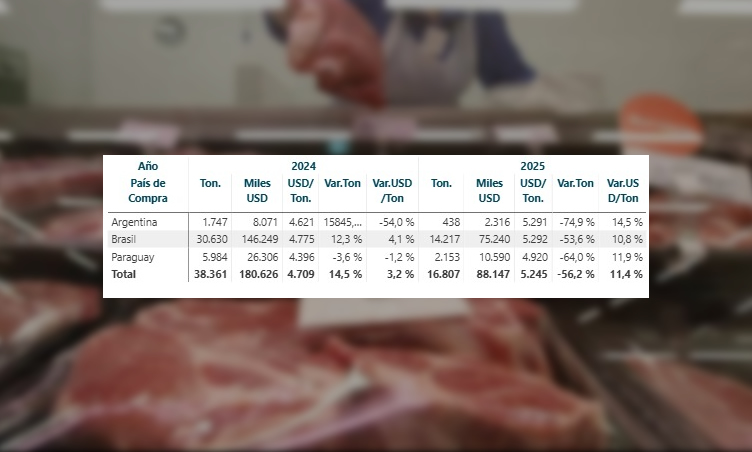Click the 2024 year column header
Image resolution: width=752 pixels, height=452 pixels.
[304, 166]
